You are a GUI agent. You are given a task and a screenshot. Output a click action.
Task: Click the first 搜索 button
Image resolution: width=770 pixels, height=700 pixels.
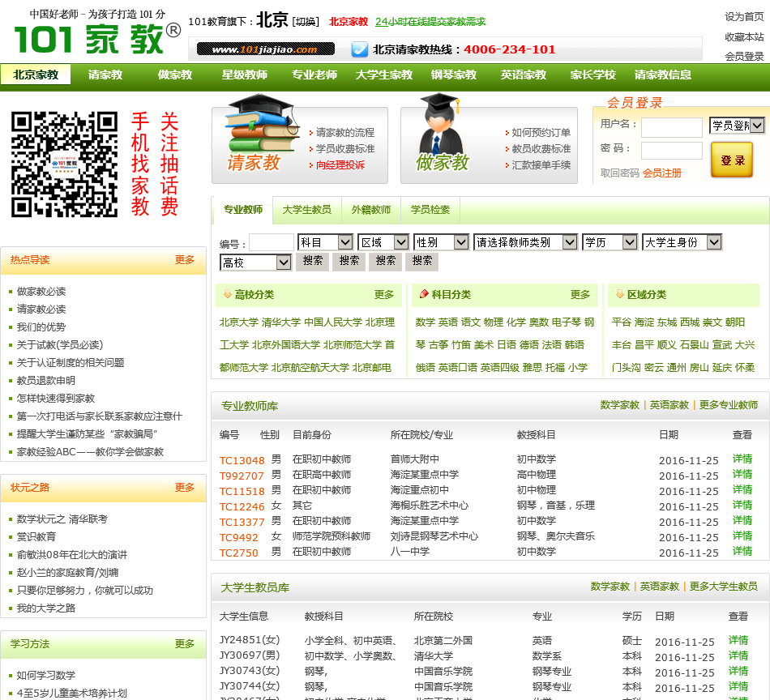[313, 261]
